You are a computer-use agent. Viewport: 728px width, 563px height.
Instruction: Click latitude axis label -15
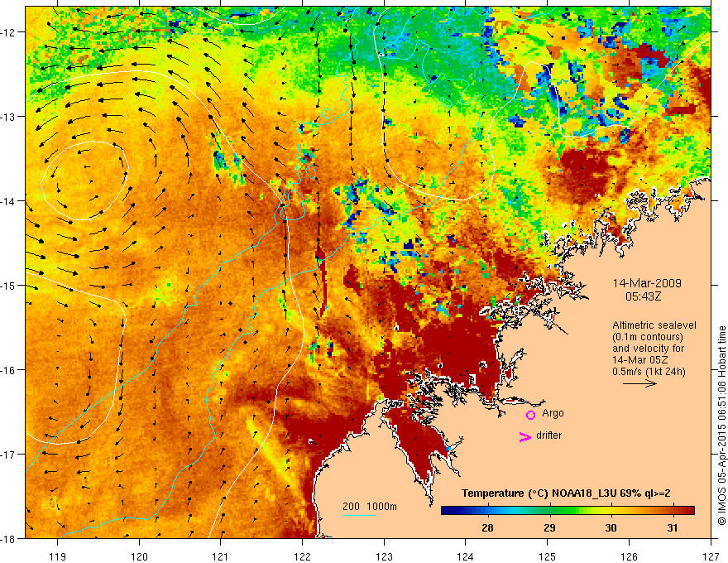pos(9,286)
